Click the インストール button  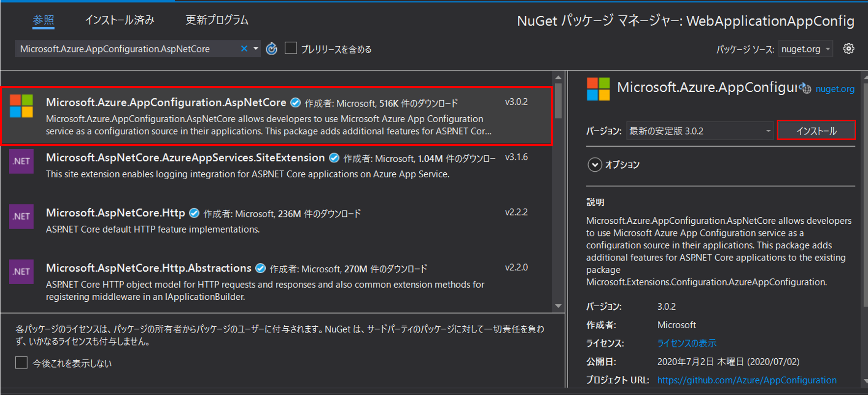click(816, 131)
